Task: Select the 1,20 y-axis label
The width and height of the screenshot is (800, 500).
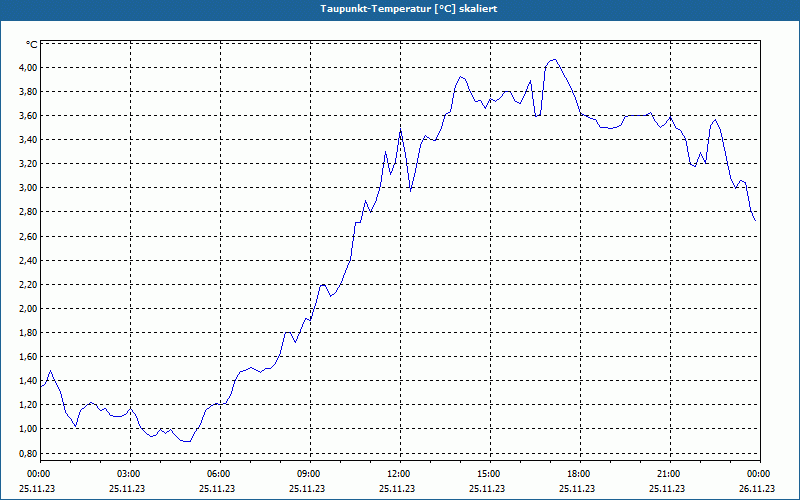Action: pyautogui.click(x=28, y=405)
